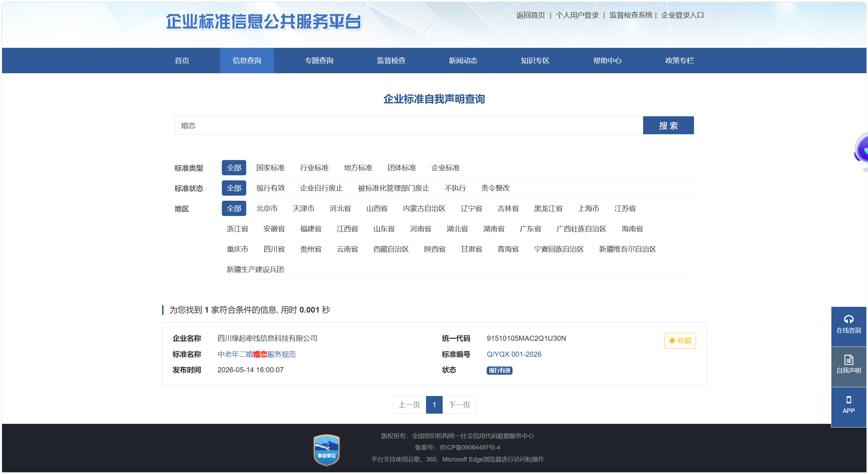
Task: Open the 监督检查系统 link
Action: tap(631, 15)
